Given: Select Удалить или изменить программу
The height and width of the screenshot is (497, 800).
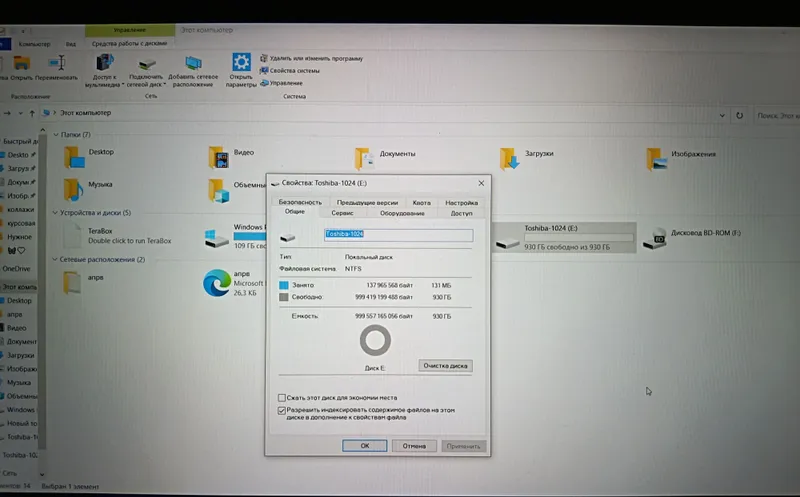Looking at the screenshot, I should coord(311,59).
